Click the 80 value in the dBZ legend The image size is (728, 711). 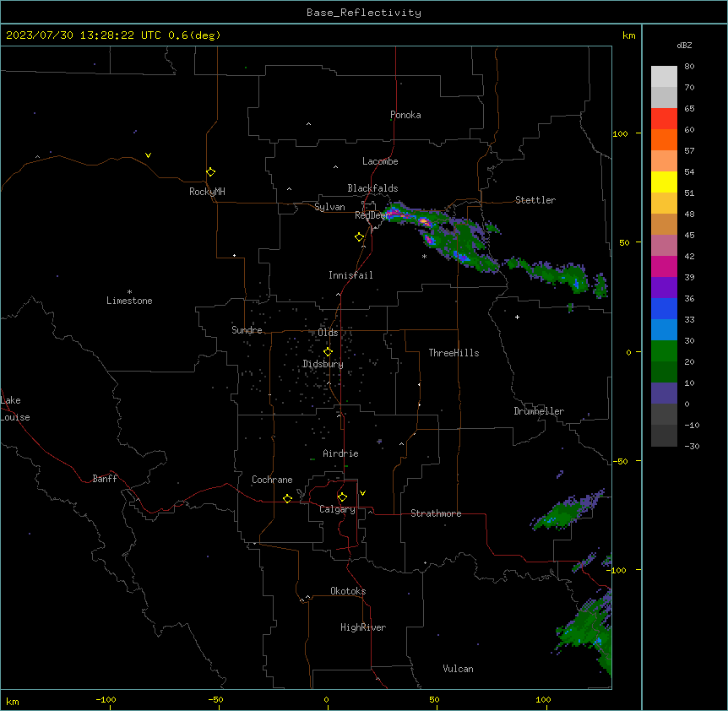pyautogui.click(x=689, y=67)
